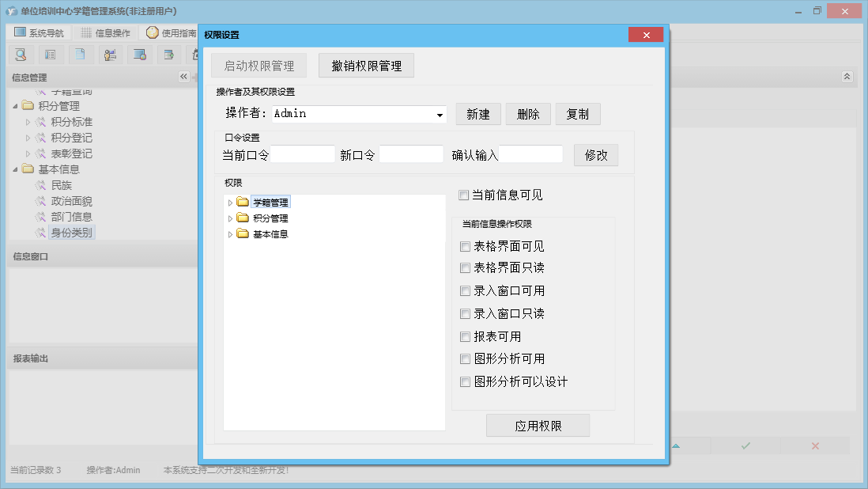Click the window with green arrows toolbar icon
Viewport: 868px width, 489px height.
(x=169, y=55)
